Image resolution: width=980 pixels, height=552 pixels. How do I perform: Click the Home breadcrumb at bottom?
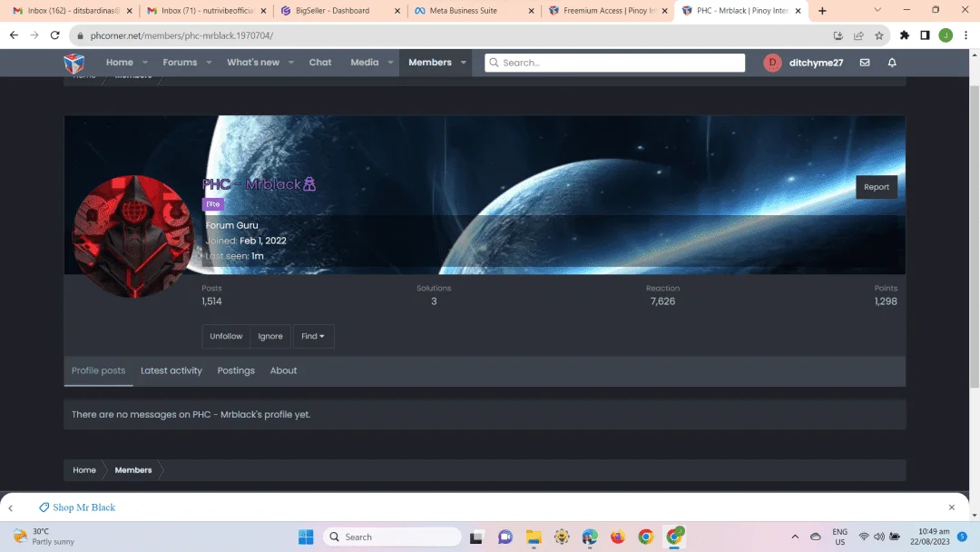pos(84,470)
